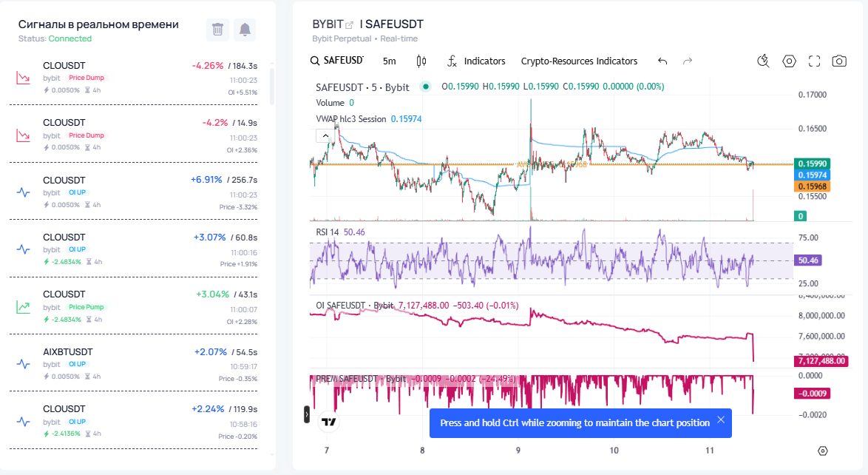Click pulse icon of AIXBTUSDT signal
Screen dimensions: 868x475
pyautogui.click(x=23, y=364)
